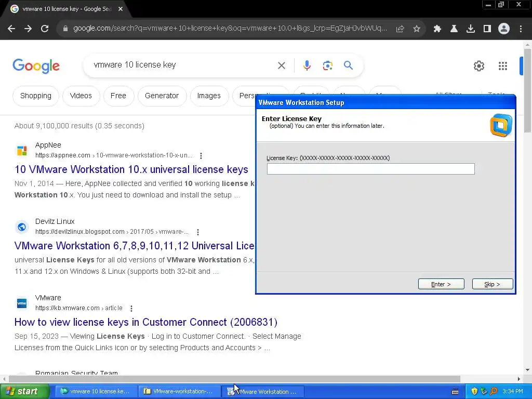Click the on-screen keyboard tray icon
The image size is (532, 399).
click(x=455, y=392)
